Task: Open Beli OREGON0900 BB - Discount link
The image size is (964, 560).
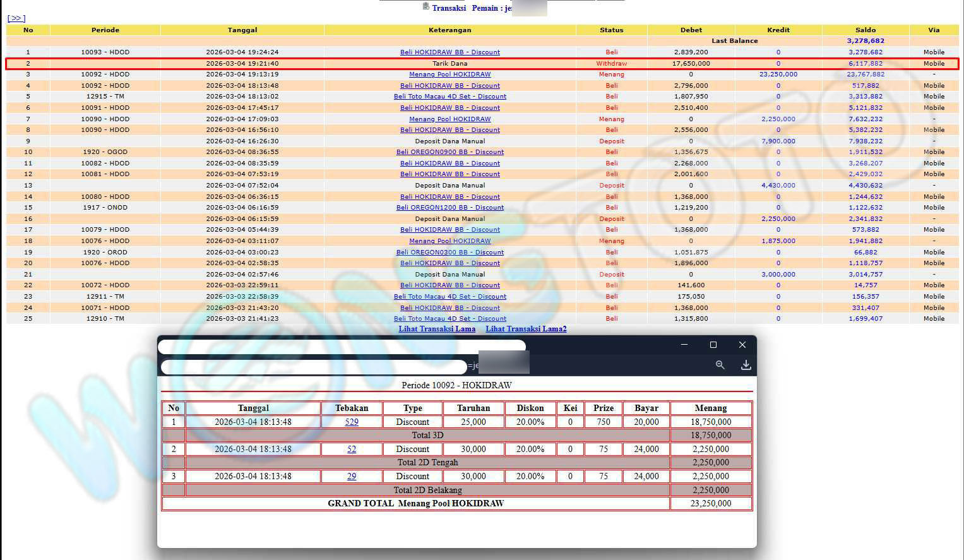Action: click(x=449, y=152)
